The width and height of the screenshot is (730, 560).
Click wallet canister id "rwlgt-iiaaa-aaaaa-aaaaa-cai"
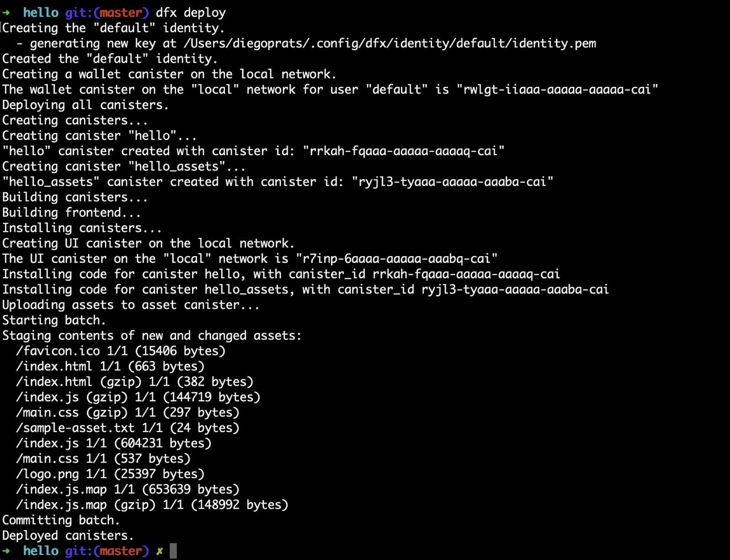coord(557,89)
